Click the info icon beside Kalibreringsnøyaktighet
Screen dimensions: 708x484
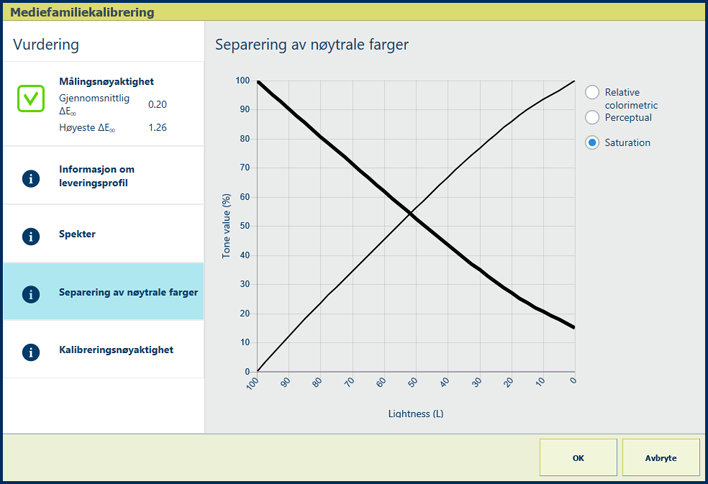[x=31, y=352]
